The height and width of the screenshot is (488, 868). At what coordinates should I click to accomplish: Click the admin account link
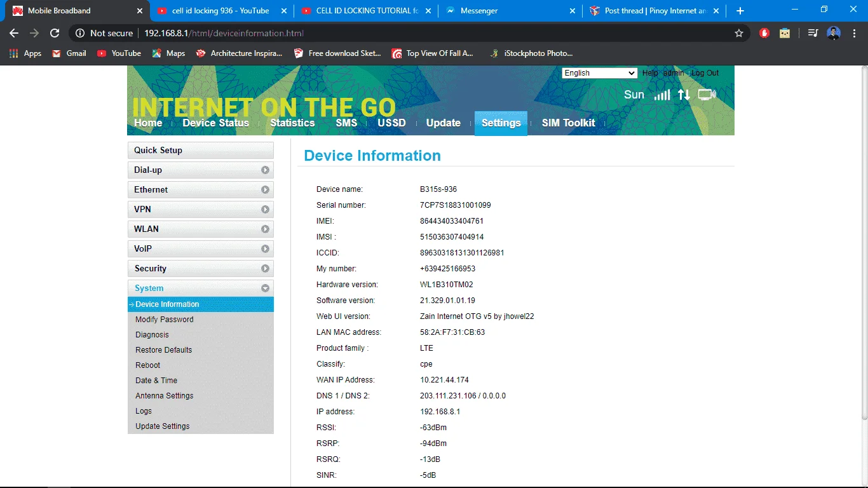pyautogui.click(x=674, y=73)
